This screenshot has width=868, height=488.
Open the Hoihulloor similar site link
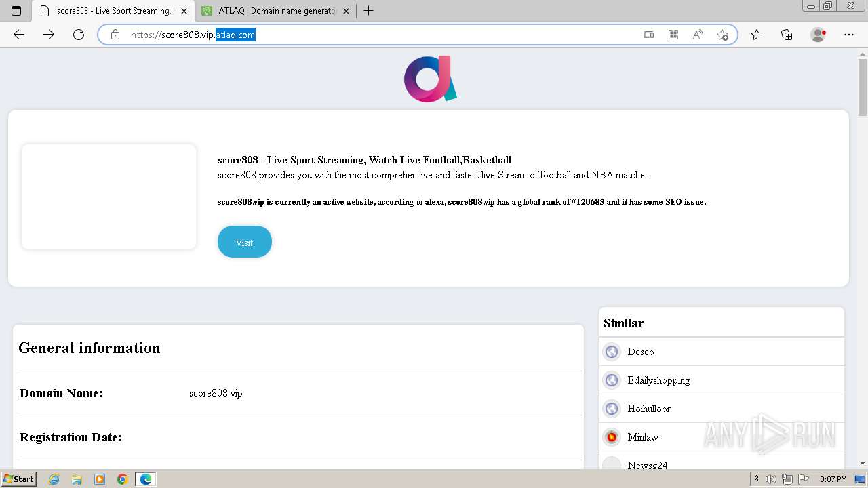coord(649,409)
